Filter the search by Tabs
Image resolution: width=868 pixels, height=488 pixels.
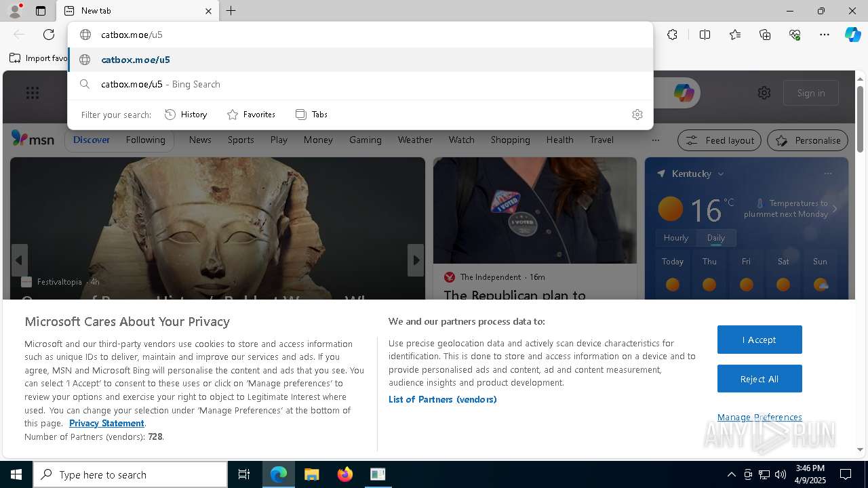(x=311, y=115)
